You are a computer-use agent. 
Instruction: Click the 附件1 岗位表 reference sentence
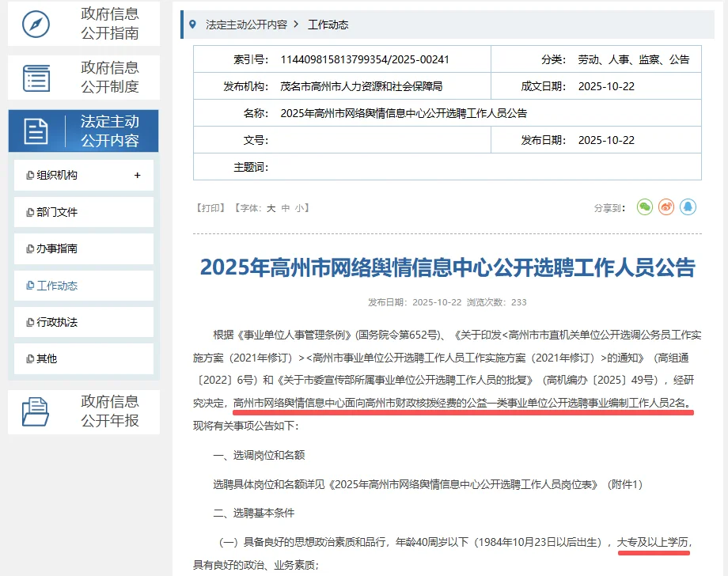click(x=427, y=484)
